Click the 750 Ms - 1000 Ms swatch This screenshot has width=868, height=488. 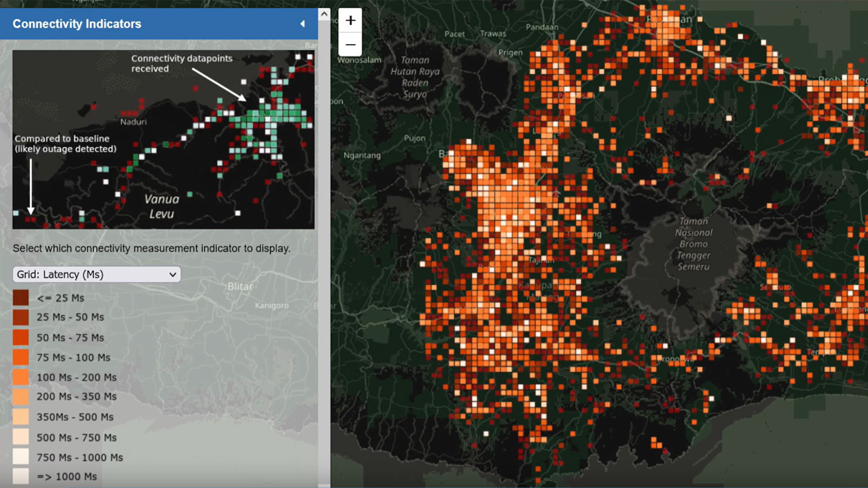21,457
